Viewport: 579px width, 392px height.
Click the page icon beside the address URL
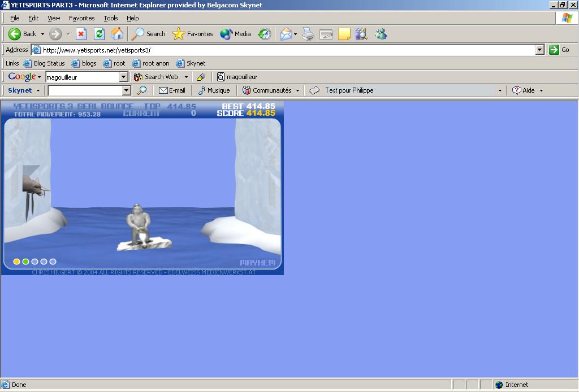(x=36, y=50)
